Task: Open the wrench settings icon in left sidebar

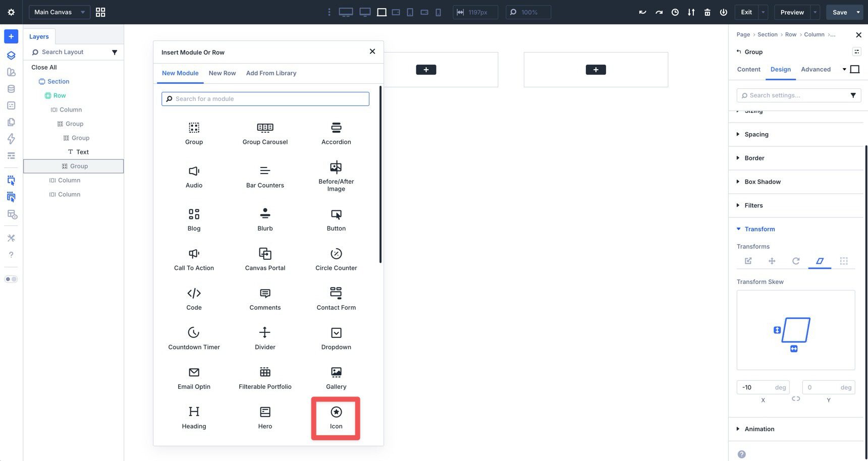Action: tap(11, 238)
